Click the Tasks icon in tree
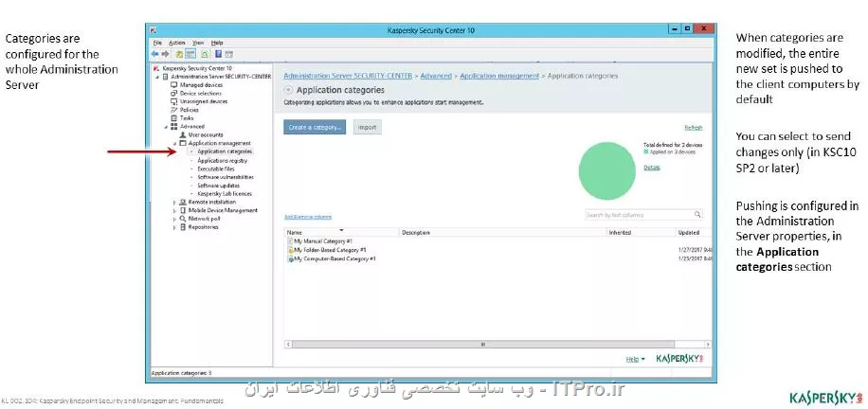 coord(174,118)
